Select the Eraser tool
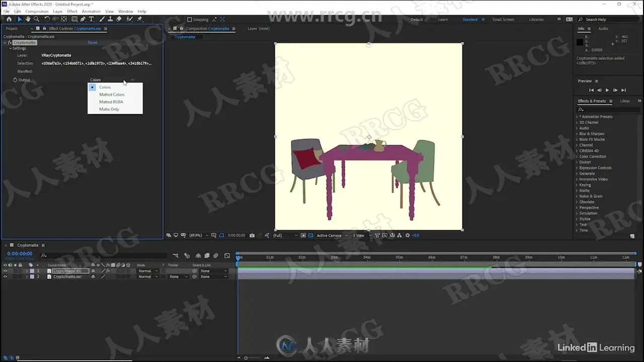The width and height of the screenshot is (644, 362). [119, 19]
